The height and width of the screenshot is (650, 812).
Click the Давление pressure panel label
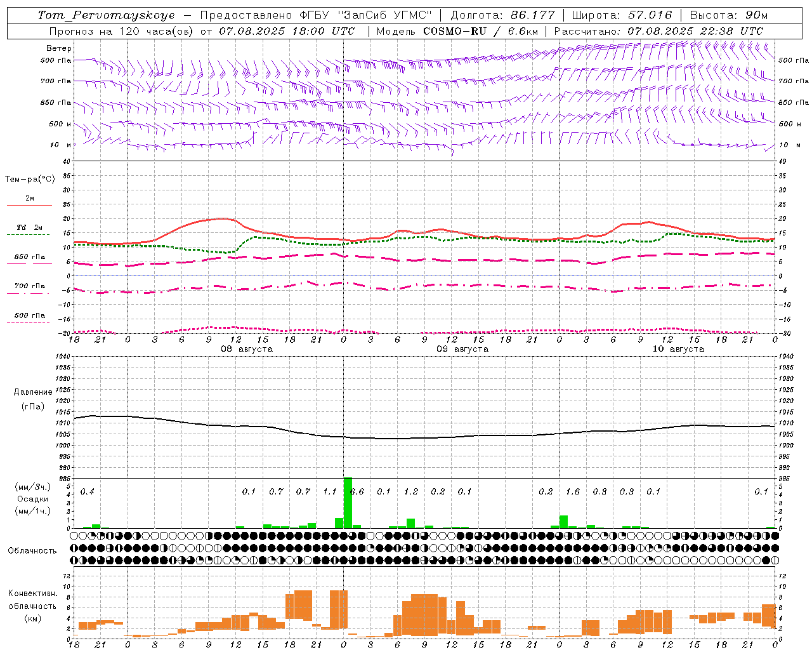pyautogui.click(x=33, y=392)
